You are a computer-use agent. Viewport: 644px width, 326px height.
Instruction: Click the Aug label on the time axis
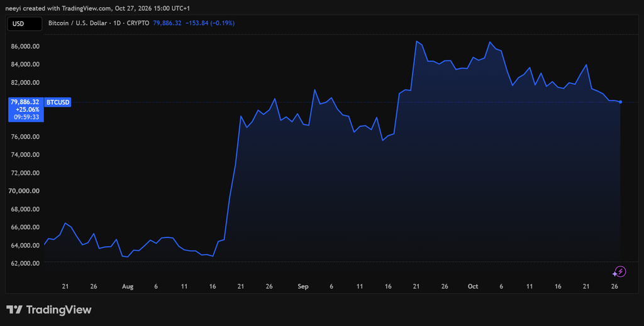pos(128,286)
